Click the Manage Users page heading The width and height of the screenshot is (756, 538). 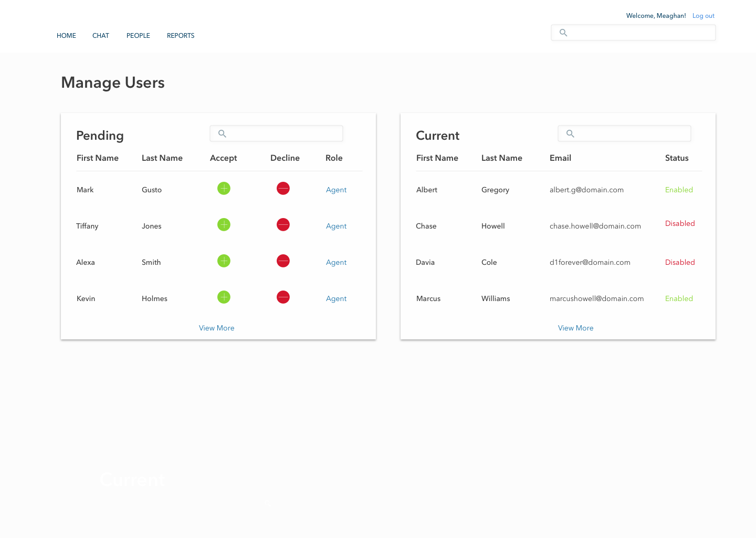pyautogui.click(x=113, y=82)
